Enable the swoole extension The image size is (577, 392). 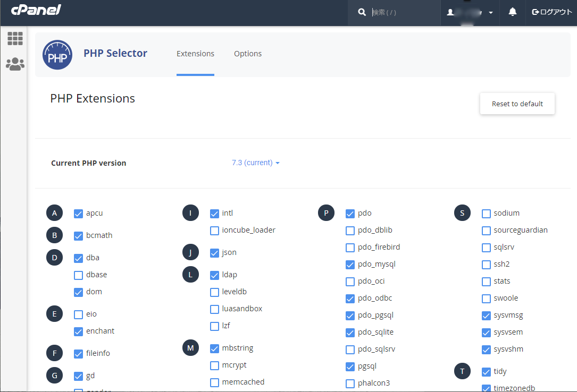click(486, 299)
